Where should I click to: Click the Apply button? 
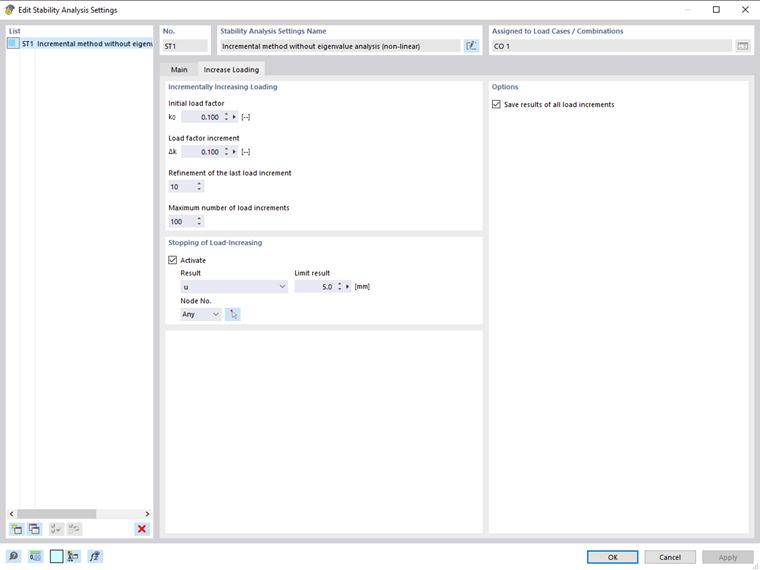click(728, 557)
